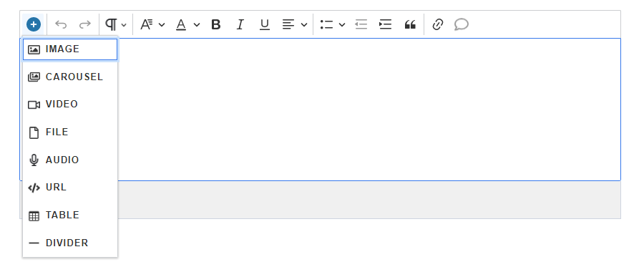
Task: Insert a DIVIDER from the menu
Action: pos(70,243)
